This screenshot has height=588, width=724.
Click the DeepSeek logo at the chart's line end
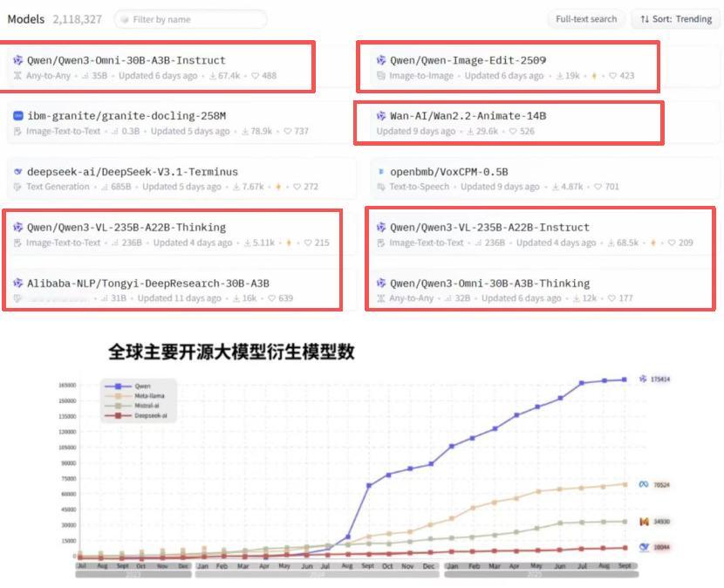click(x=644, y=547)
